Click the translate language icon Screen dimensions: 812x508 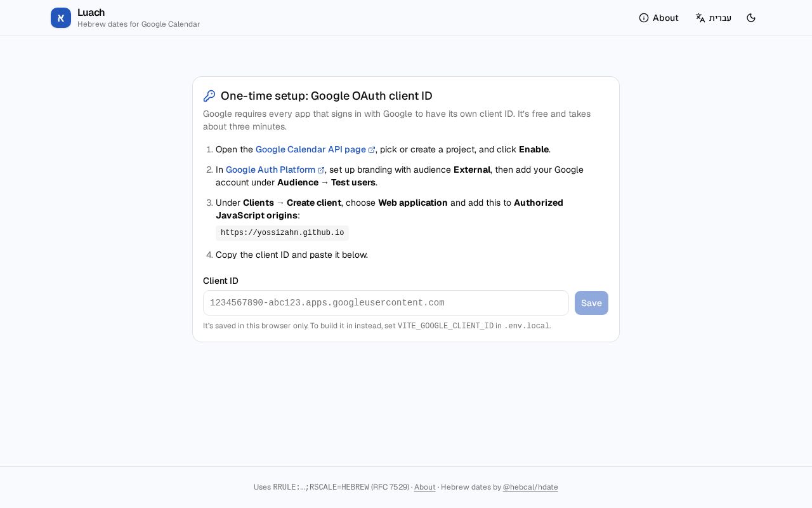click(x=700, y=18)
